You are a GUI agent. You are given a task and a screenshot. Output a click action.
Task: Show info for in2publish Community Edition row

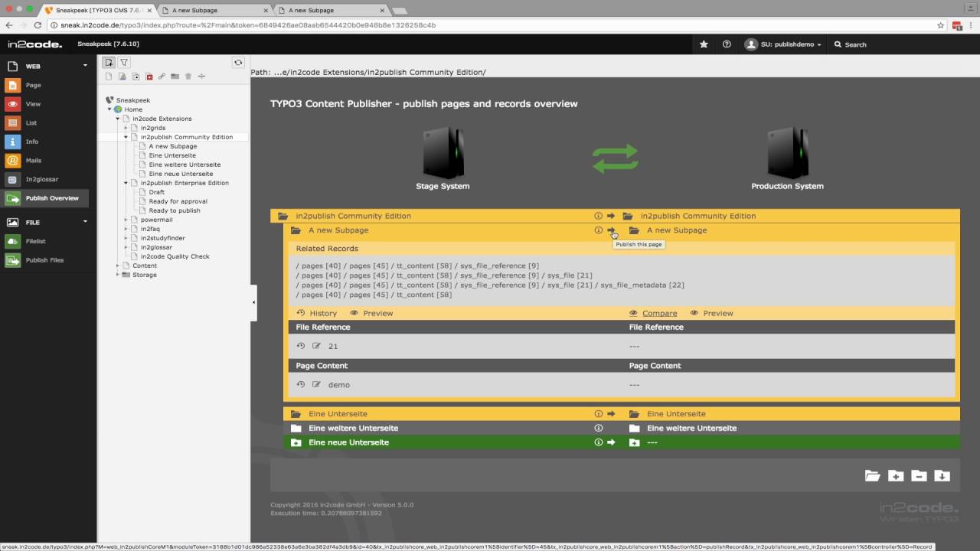tap(599, 216)
